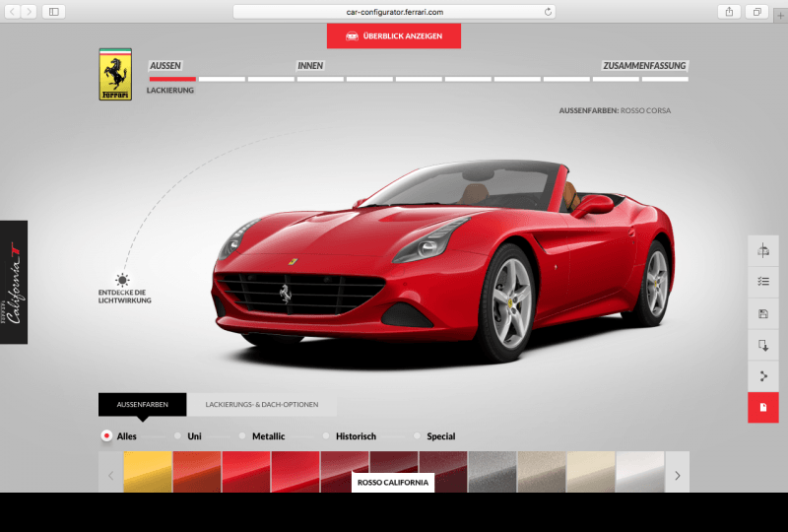
Task: Click the ENTDECKE DIE LICHTWIRKUNG label
Action: point(125,297)
